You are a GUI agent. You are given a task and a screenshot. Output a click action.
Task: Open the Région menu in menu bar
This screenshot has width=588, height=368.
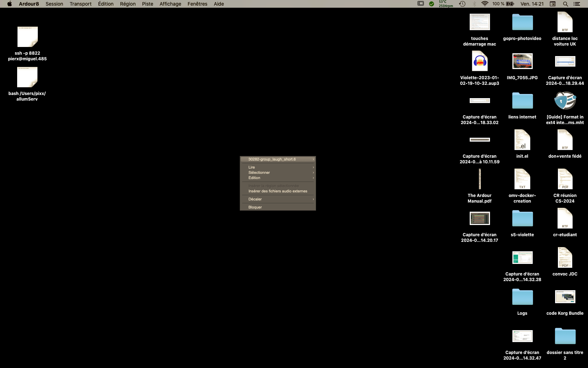tap(128, 4)
